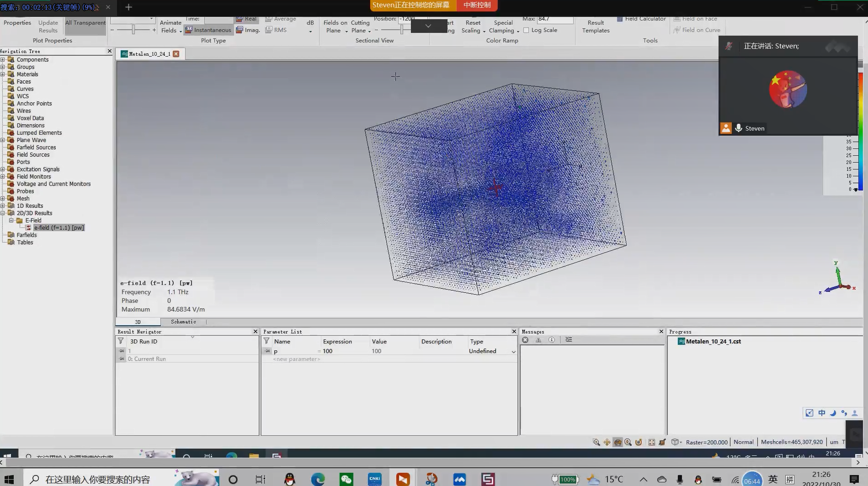
Task: Click the Tables folder icon
Action: (x=11, y=243)
